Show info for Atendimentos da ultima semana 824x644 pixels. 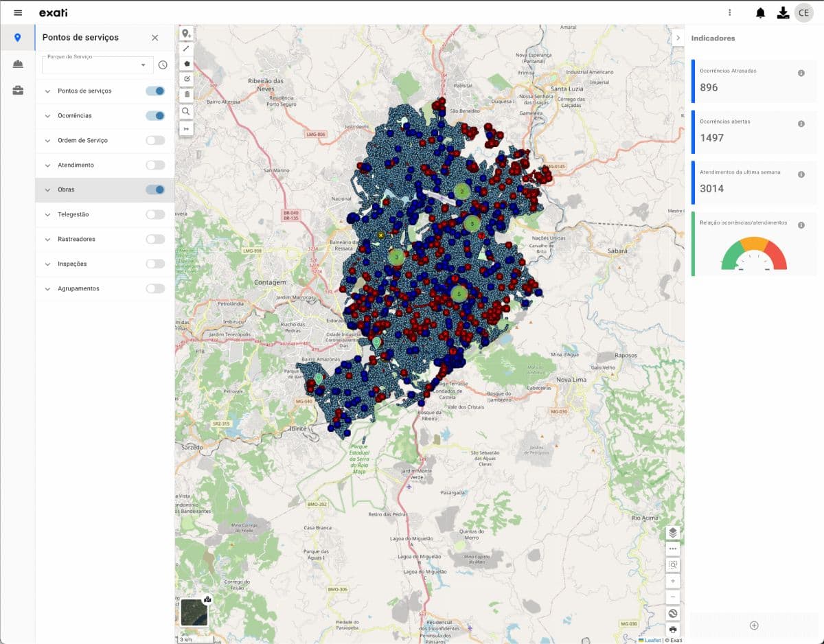[x=801, y=174]
